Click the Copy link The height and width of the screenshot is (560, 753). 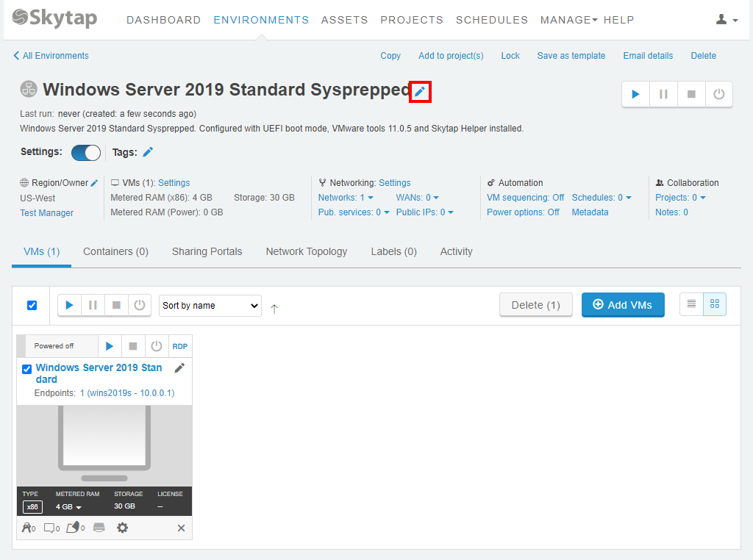coord(390,56)
